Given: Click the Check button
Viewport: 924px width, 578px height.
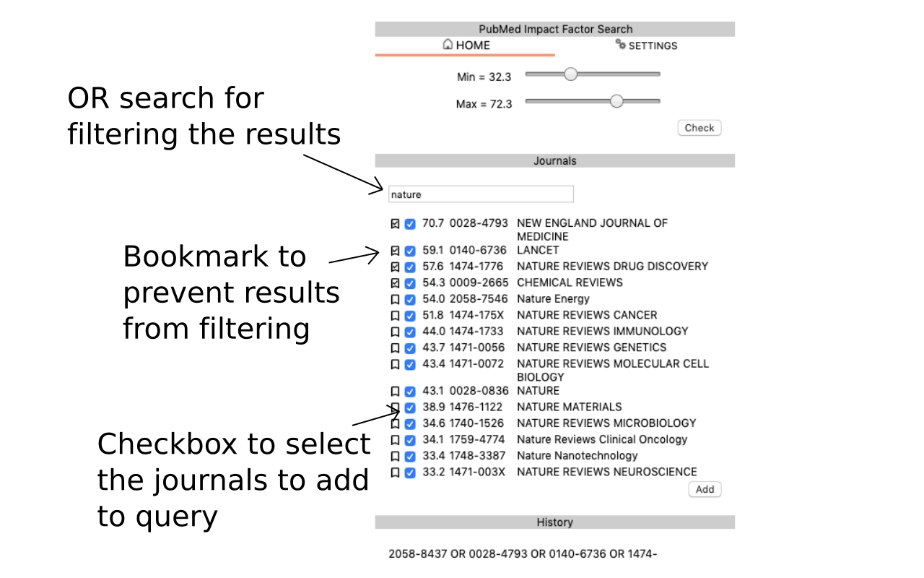Looking at the screenshot, I should coord(699,128).
